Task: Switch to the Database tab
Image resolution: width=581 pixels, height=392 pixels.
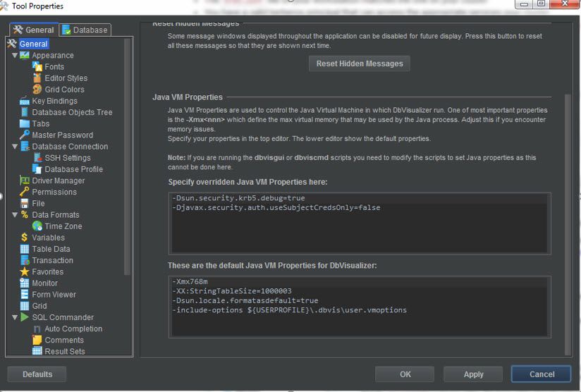Action: [85, 30]
